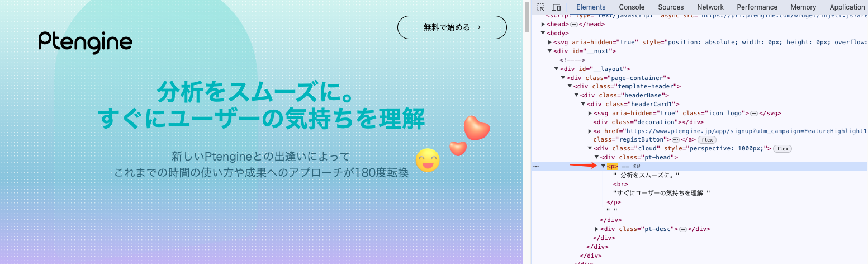Click the smiling emoji face graphic
This screenshot has width=868, height=264.
click(x=428, y=161)
